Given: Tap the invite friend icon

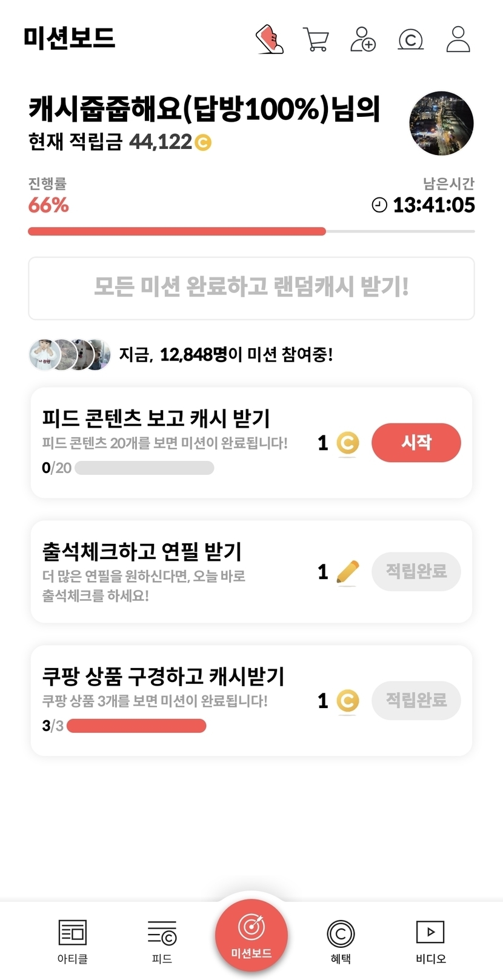Looking at the screenshot, I should point(363,39).
